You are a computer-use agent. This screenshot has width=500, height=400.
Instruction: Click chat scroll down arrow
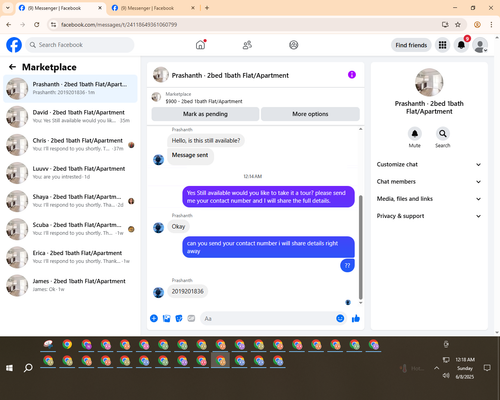[x=360, y=303]
